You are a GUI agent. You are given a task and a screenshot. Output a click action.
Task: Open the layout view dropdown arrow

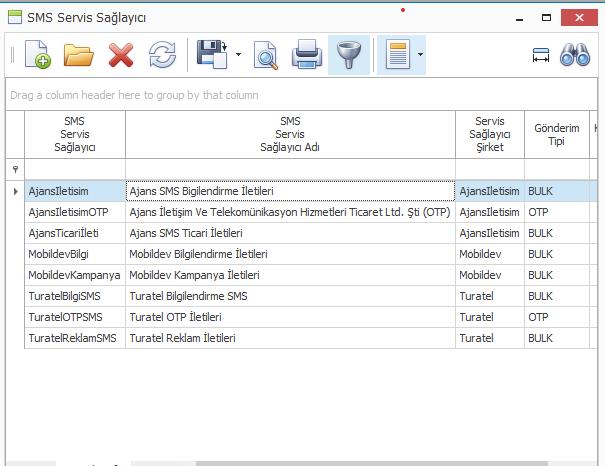click(x=420, y=55)
